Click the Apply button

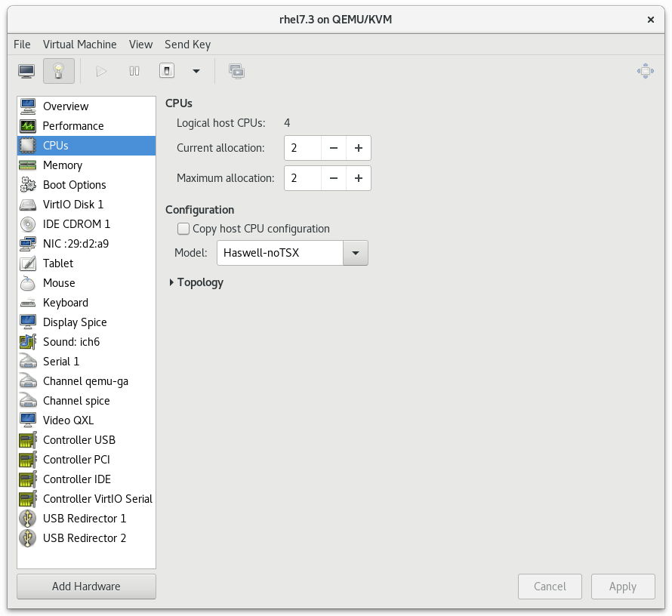coord(622,587)
